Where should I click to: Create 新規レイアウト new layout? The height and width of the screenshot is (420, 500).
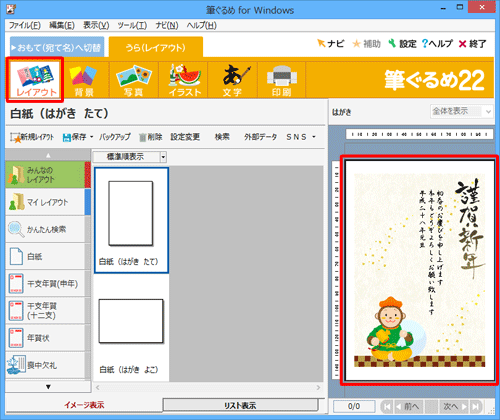coord(32,137)
